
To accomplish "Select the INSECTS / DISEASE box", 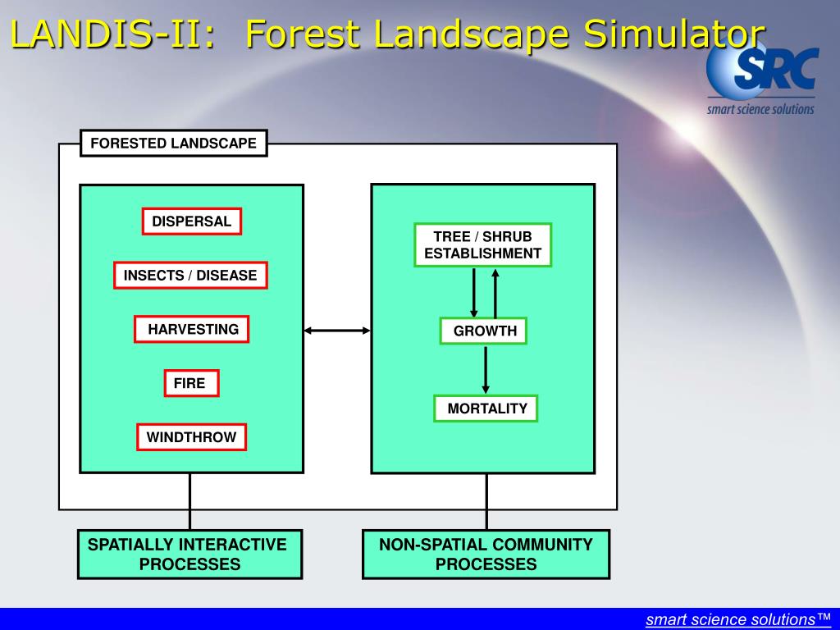I will 190,276.
